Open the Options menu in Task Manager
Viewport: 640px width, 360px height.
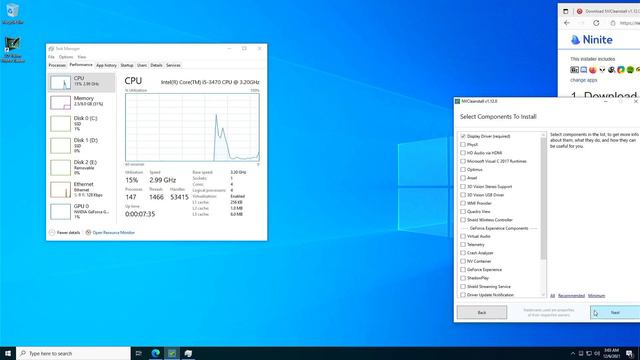pos(66,57)
